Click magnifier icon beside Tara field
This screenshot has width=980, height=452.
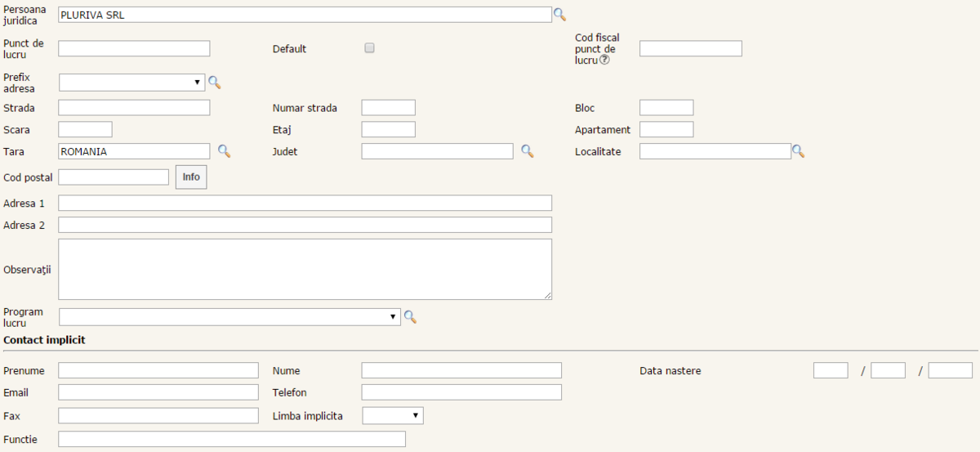[224, 151]
